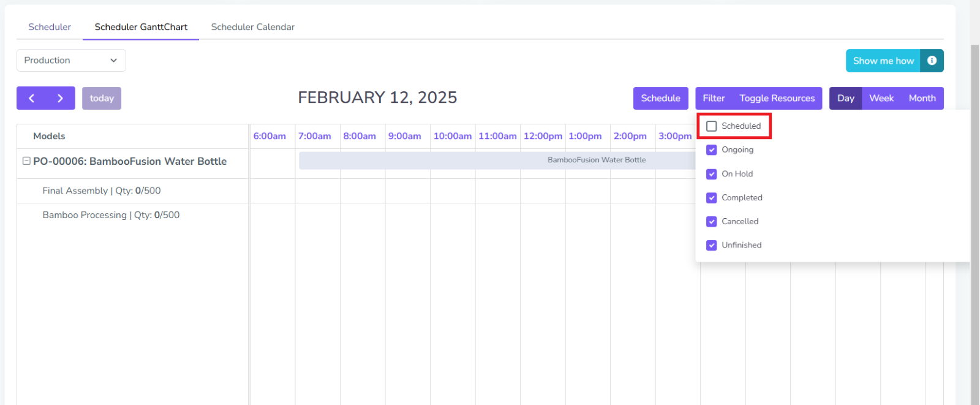The height and width of the screenshot is (405, 980).
Task: Uncheck the On Hold filter checkbox
Action: (712, 174)
